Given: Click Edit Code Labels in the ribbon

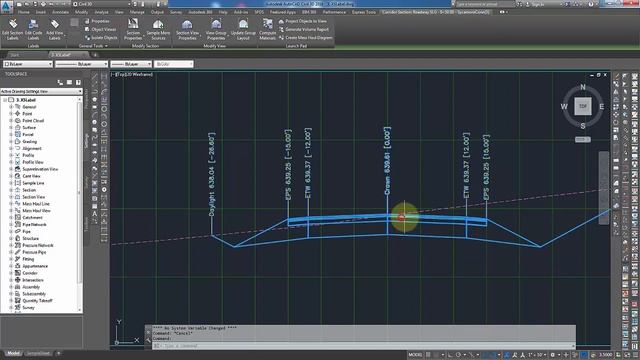Looking at the screenshot, I should (x=33, y=29).
